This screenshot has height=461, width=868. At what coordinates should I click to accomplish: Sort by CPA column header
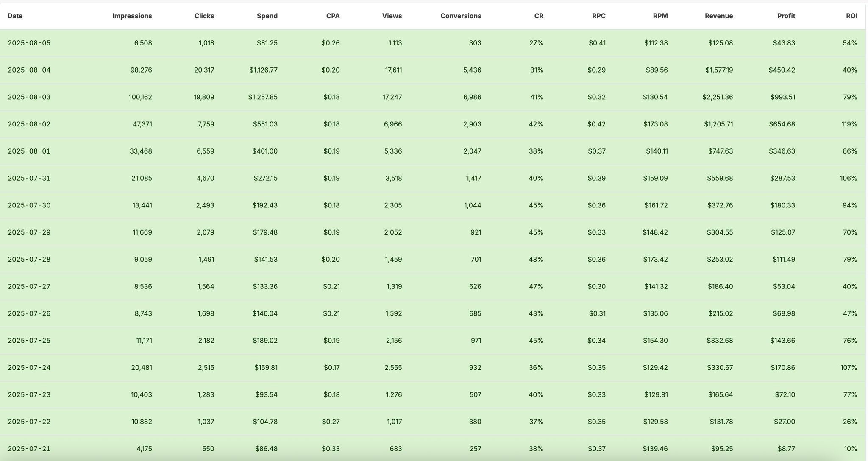pyautogui.click(x=333, y=16)
